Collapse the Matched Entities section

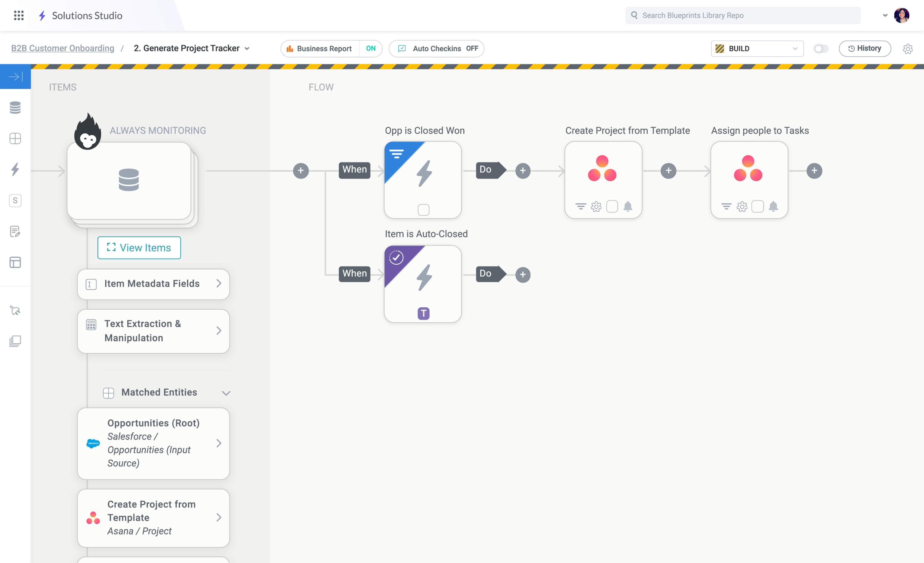pos(226,393)
